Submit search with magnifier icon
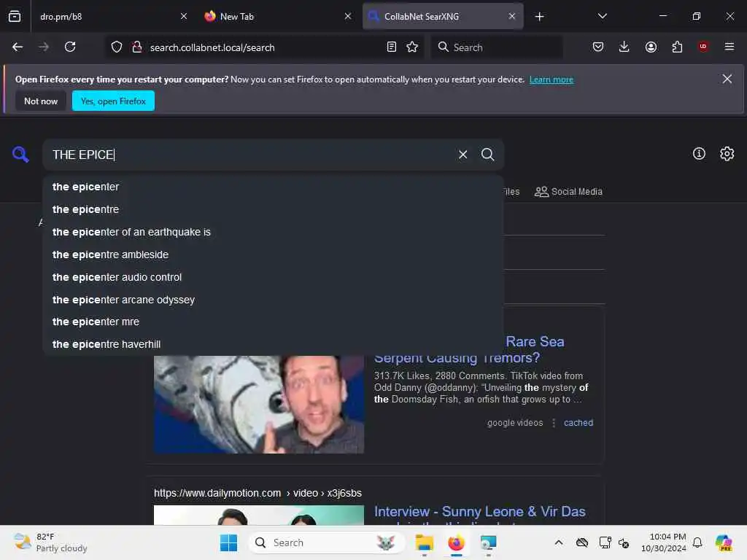The width and height of the screenshot is (747, 560). tap(487, 155)
